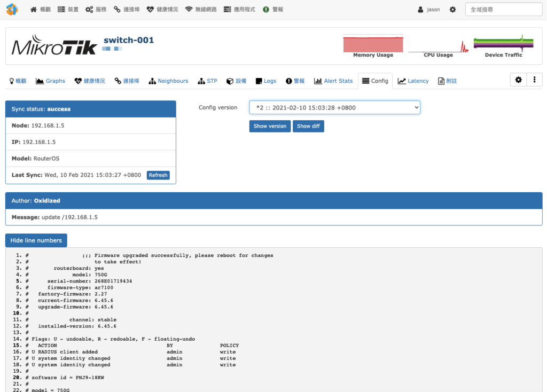This screenshot has height=392, width=547.
Task: Click the LibreNMS logo icon
Action: (12, 10)
